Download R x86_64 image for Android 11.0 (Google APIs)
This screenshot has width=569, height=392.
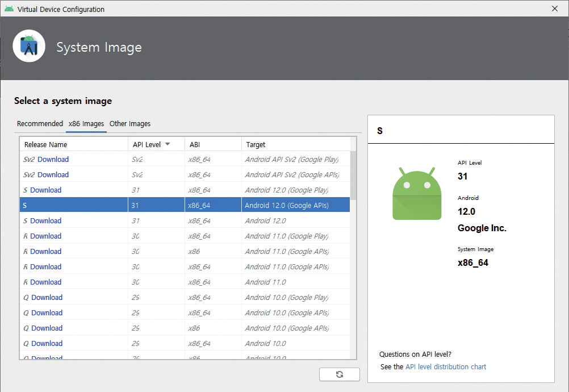(46, 266)
